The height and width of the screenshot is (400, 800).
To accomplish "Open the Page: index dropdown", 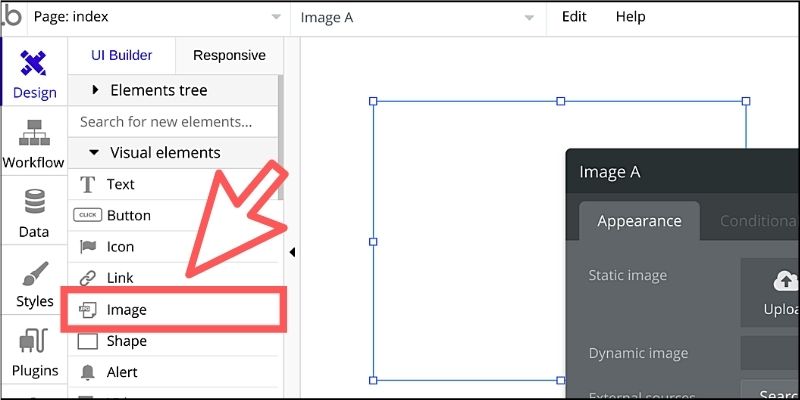I will coord(158,17).
